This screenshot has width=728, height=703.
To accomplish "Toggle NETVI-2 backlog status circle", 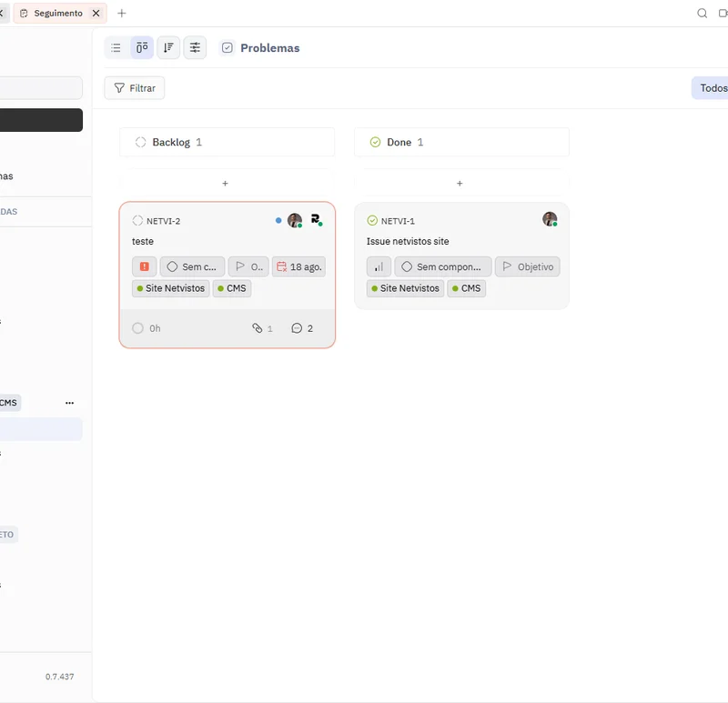I will (x=137, y=220).
